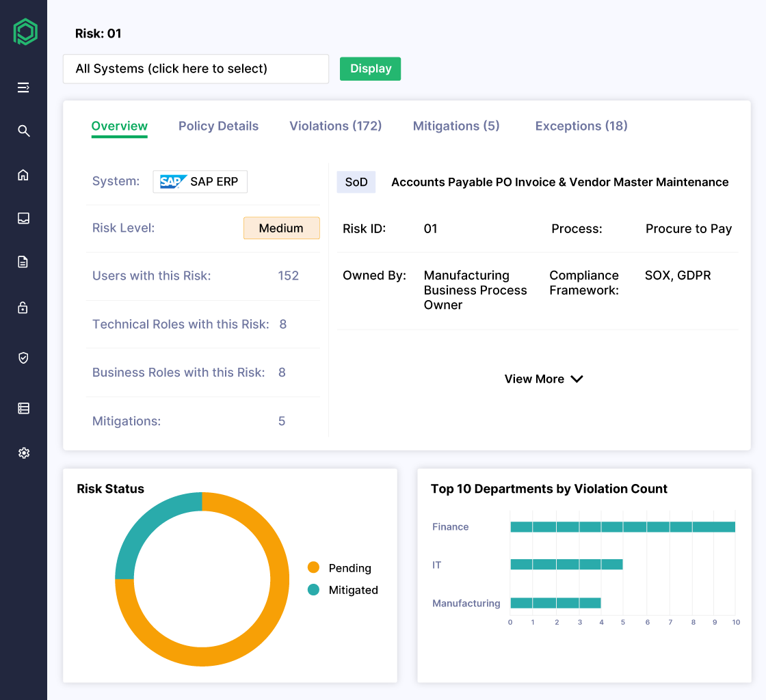The image size is (766, 700).
Task: Switch to the Violations (172) tab
Action: coord(335,126)
